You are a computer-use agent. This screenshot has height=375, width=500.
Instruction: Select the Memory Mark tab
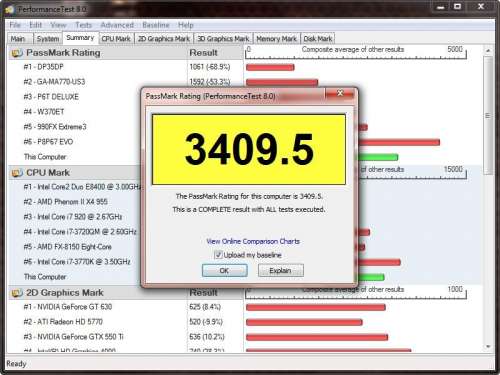coord(276,39)
